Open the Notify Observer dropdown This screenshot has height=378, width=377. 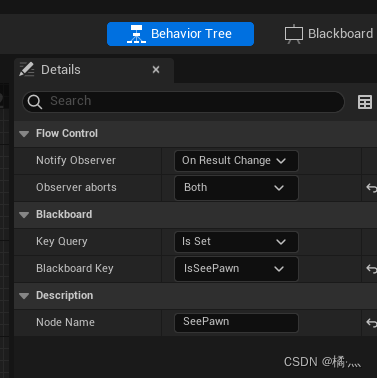click(236, 161)
